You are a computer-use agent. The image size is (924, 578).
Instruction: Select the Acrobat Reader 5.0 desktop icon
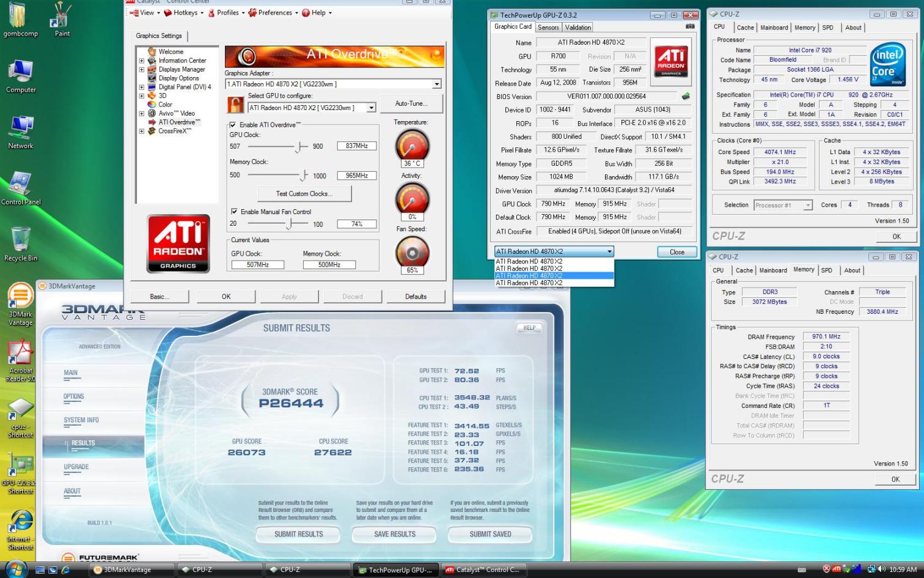pyautogui.click(x=21, y=361)
